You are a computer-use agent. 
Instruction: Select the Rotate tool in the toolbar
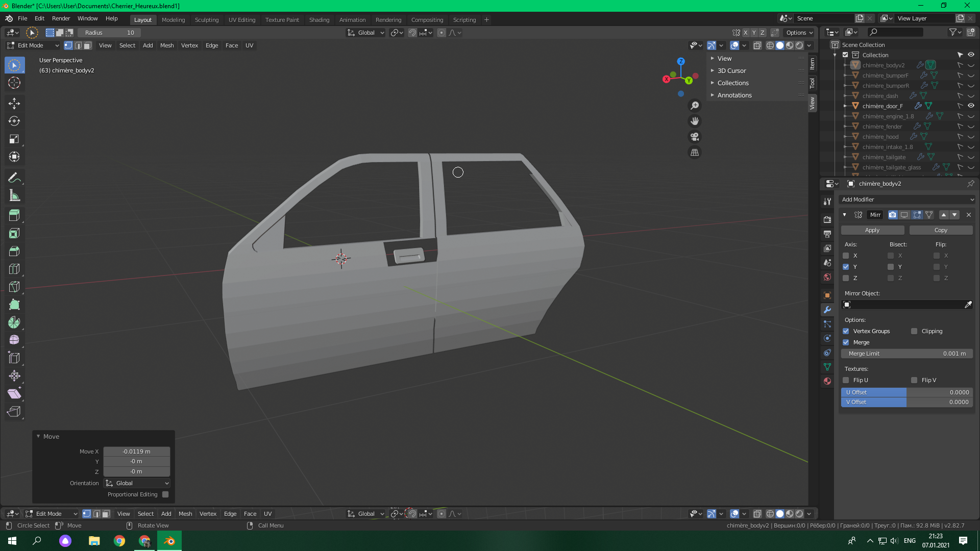click(14, 121)
